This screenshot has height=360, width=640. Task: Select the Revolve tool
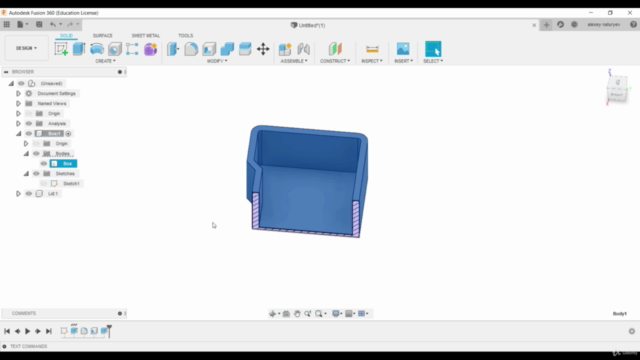coord(97,49)
